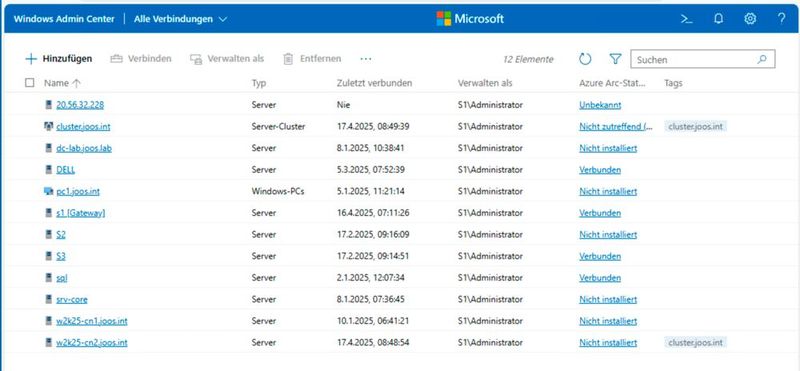Click the Verbinden toolbar button
This screenshot has width=800, height=371.
[141, 59]
